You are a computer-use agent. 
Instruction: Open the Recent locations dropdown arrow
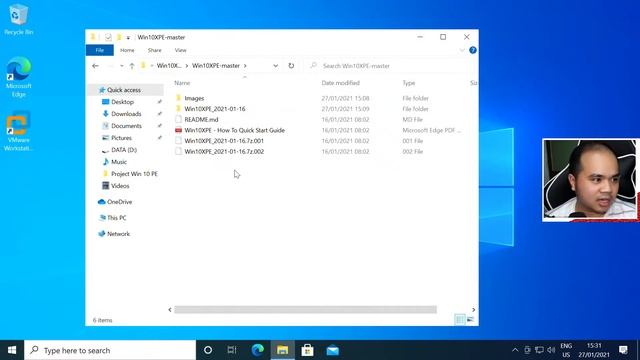pyautogui.click(x=122, y=66)
